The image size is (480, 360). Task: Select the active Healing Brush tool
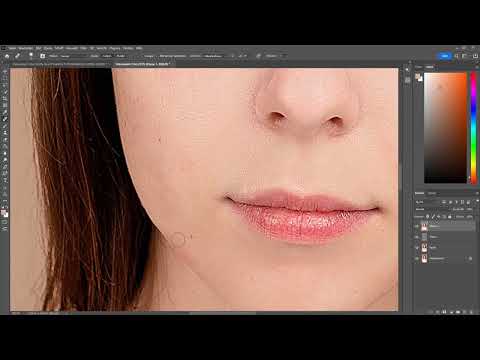pos(5,119)
